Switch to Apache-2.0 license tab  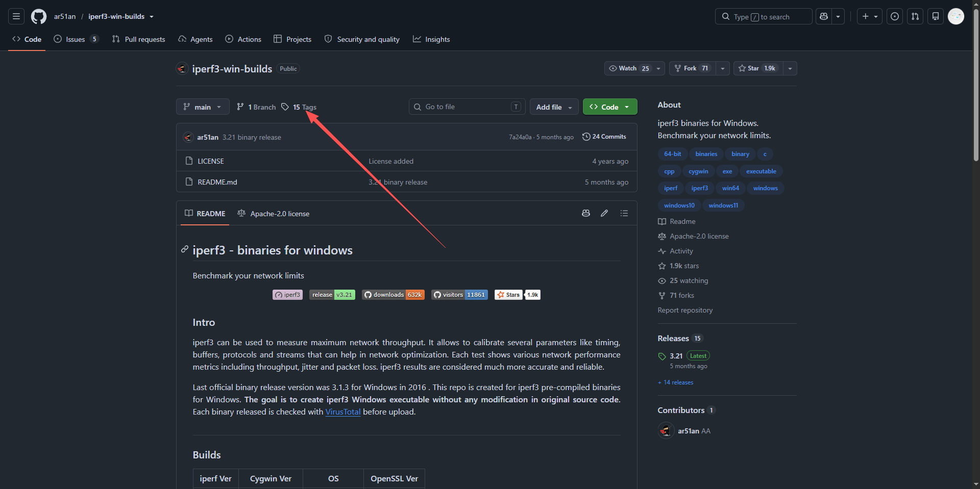[x=274, y=213]
